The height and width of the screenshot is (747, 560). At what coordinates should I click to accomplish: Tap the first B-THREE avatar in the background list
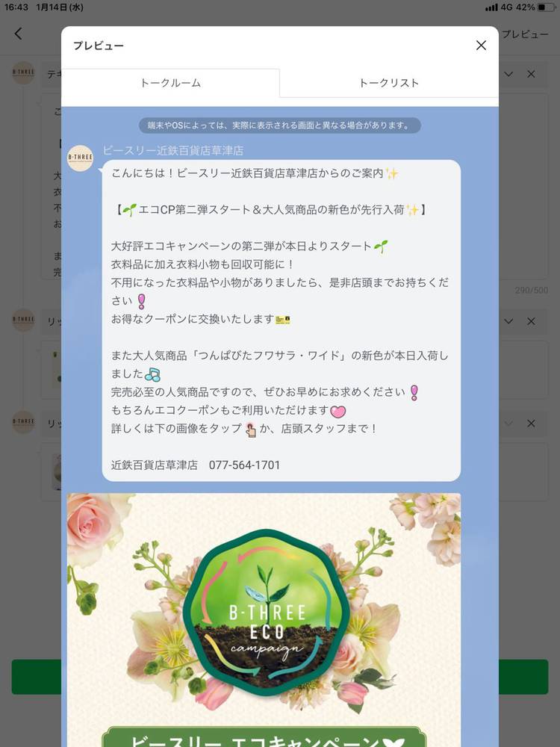point(23,72)
